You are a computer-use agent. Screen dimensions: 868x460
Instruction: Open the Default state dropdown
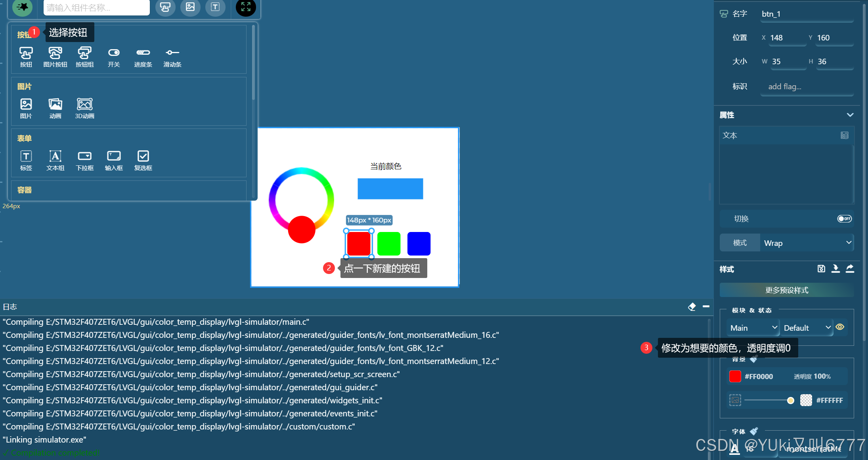[x=806, y=328]
